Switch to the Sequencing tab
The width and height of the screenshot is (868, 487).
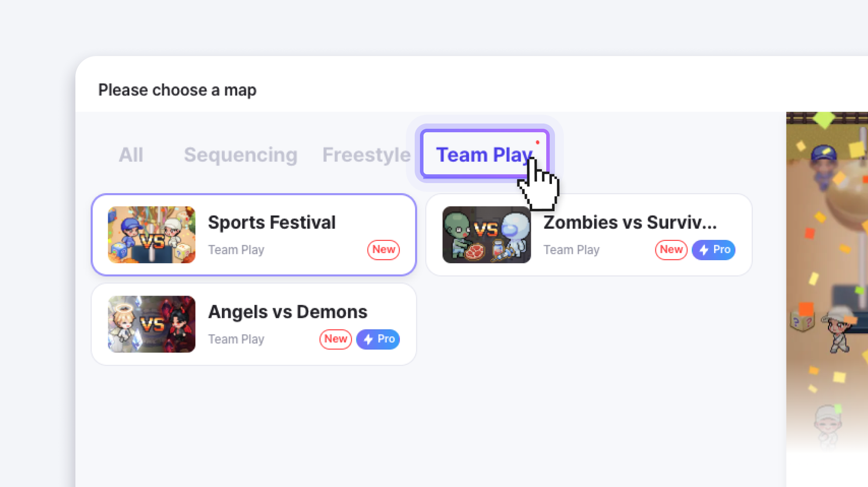click(240, 155)
